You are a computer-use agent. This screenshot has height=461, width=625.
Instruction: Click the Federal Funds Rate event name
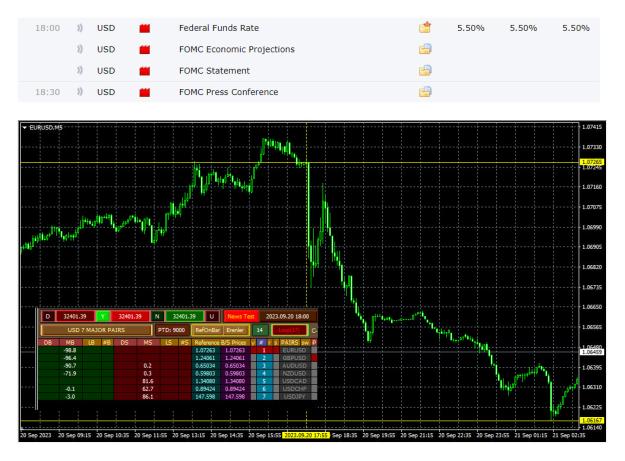[x=219, y=28]
